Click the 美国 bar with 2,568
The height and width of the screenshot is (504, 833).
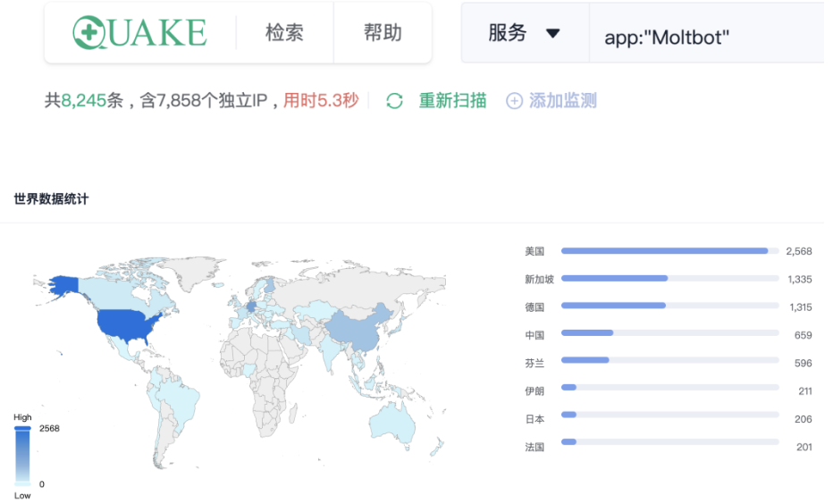pos(664,251)
